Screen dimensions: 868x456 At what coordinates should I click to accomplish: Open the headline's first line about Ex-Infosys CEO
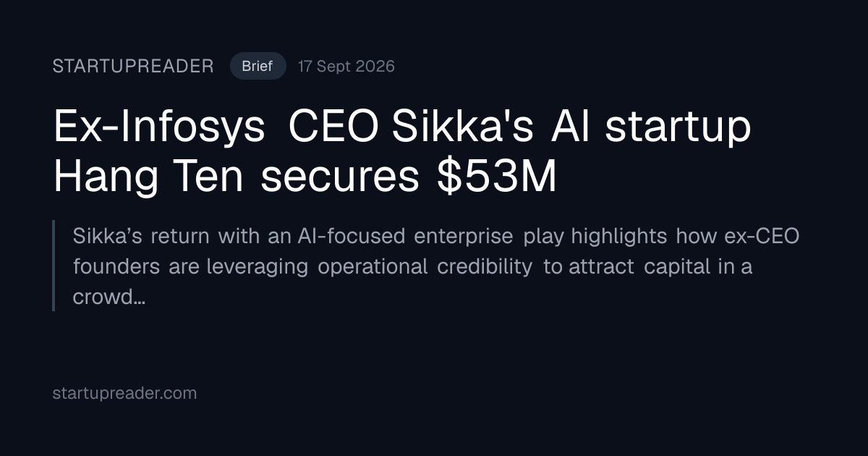[x=402, y=128]
